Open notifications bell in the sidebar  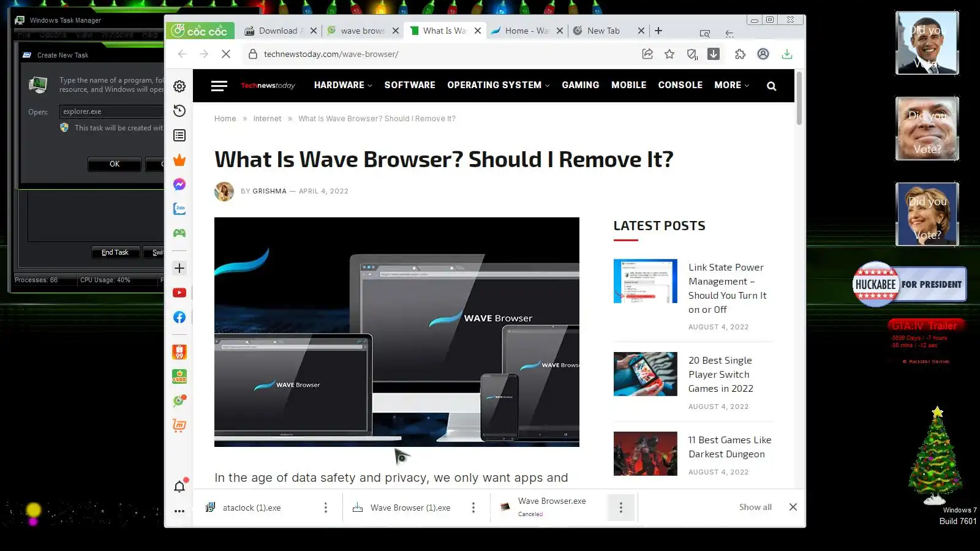pos(179,487)
